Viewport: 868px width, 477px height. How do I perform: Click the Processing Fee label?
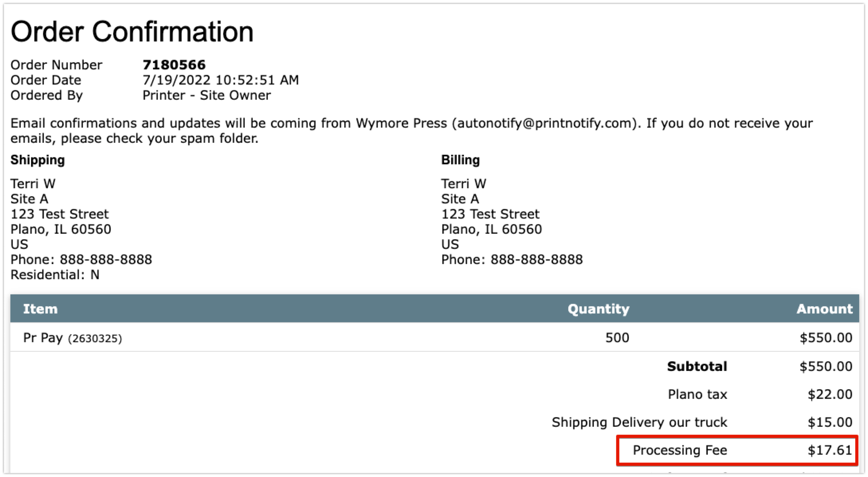(x=680, y=450)
